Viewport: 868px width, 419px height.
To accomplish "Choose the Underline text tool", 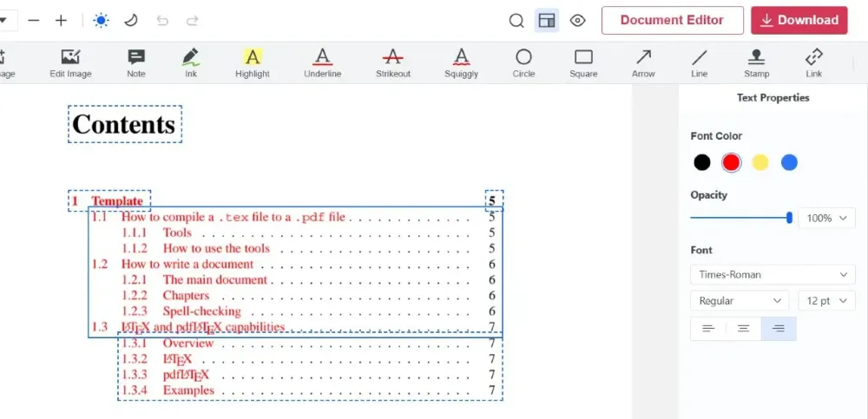I will [322, 62].
